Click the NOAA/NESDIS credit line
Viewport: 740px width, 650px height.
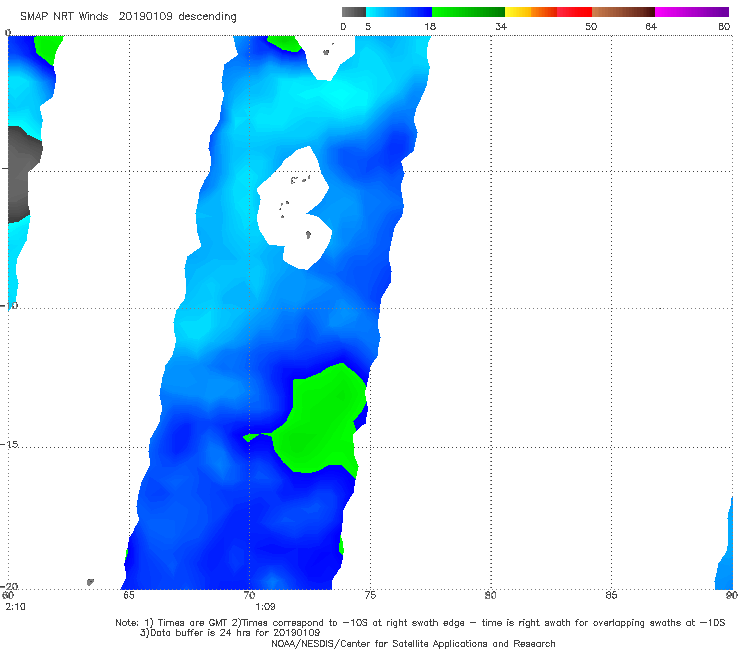pyautogui.click(x=413, y=643)
